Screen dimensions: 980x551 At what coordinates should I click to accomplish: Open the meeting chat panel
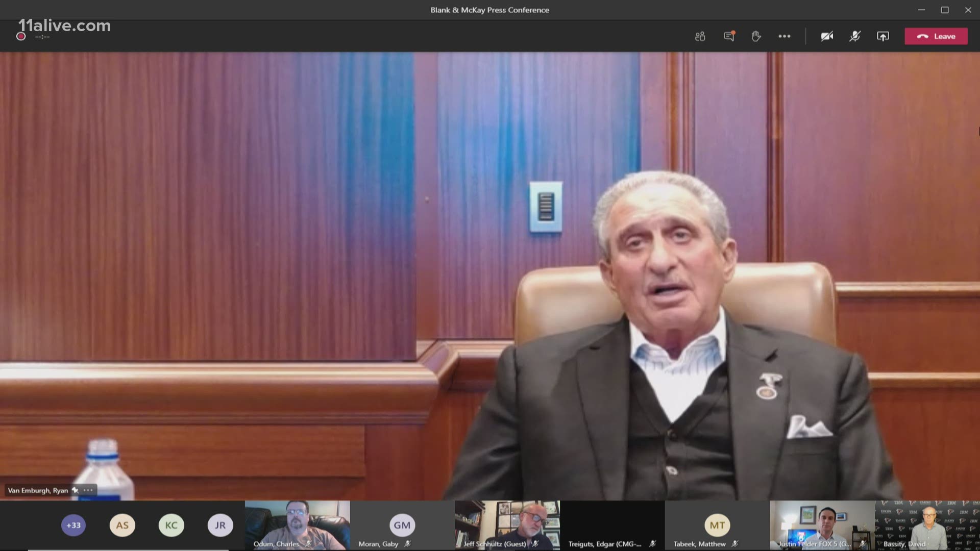(729, 36)
